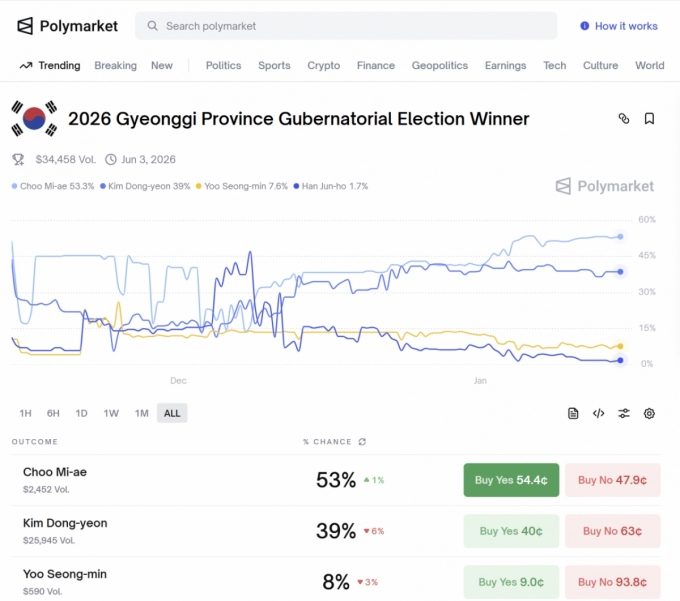Viewport: 680px width, 601px height.
Task: Select the 1H time range
Action: click(x=25, y=413)
